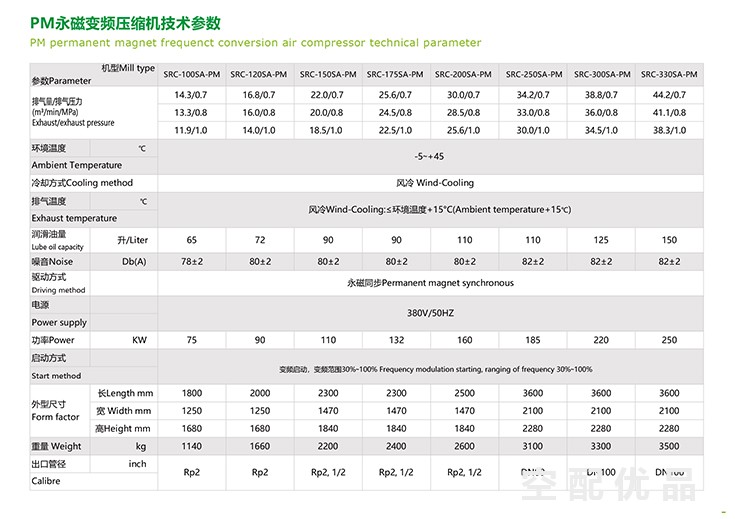Click the 'Db(A)' noise unit label

[x=134, y=262]
